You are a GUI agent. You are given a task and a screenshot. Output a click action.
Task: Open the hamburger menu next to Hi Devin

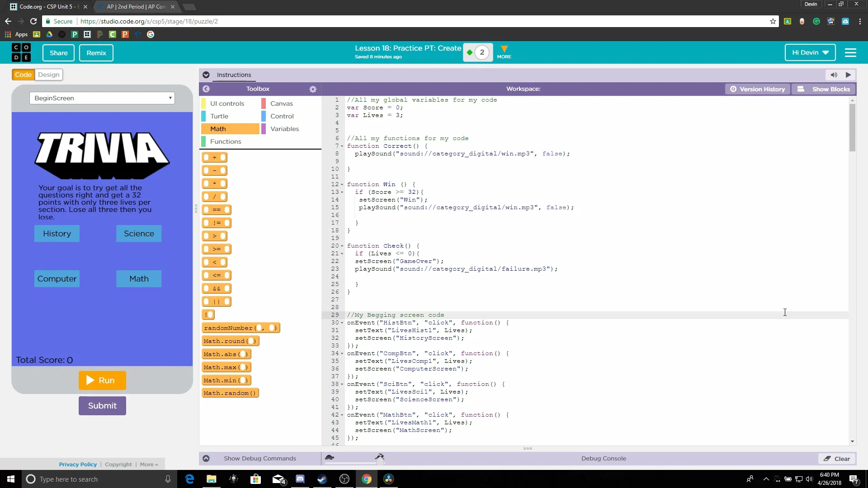(850, 52)
